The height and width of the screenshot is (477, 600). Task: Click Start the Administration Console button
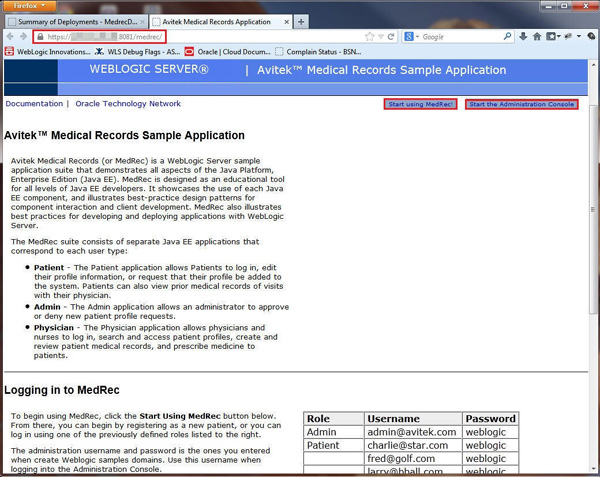click(x=522, y=104)
